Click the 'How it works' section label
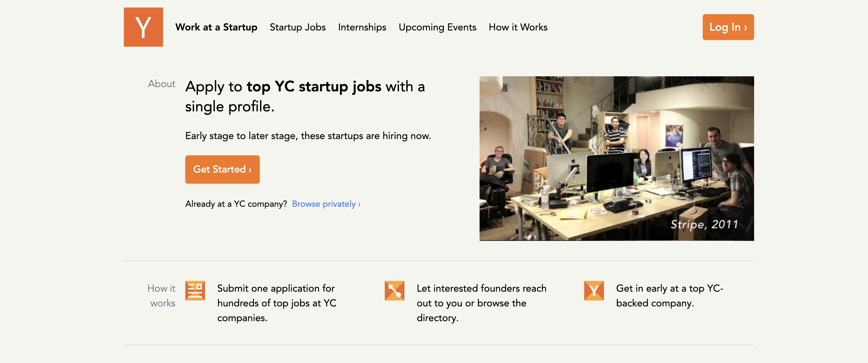868x363 pixels. tap(162, 295)
